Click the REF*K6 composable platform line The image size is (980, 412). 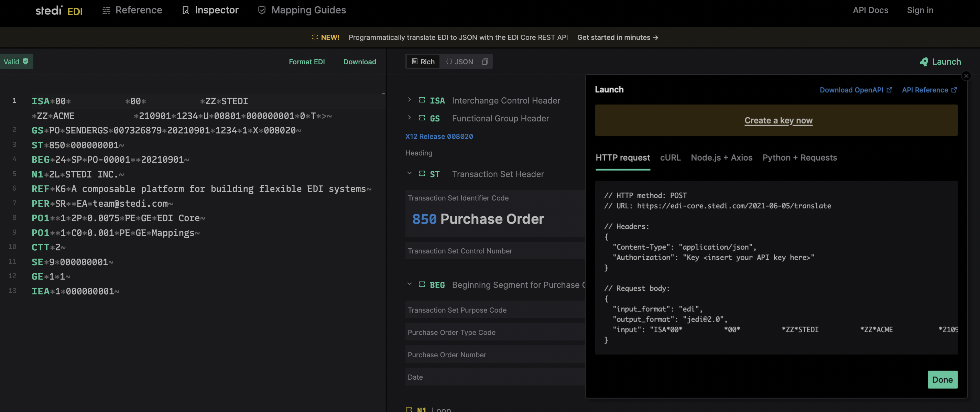click(x=202, y=189)
